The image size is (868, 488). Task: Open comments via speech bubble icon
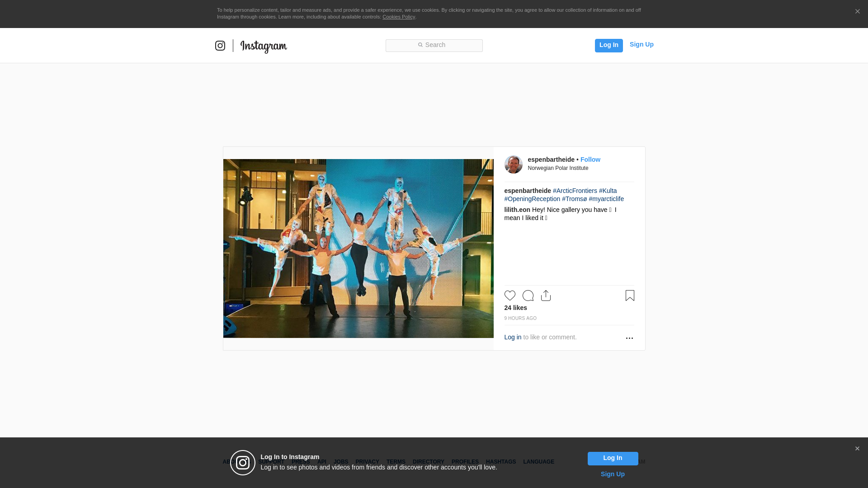[528, 296]
